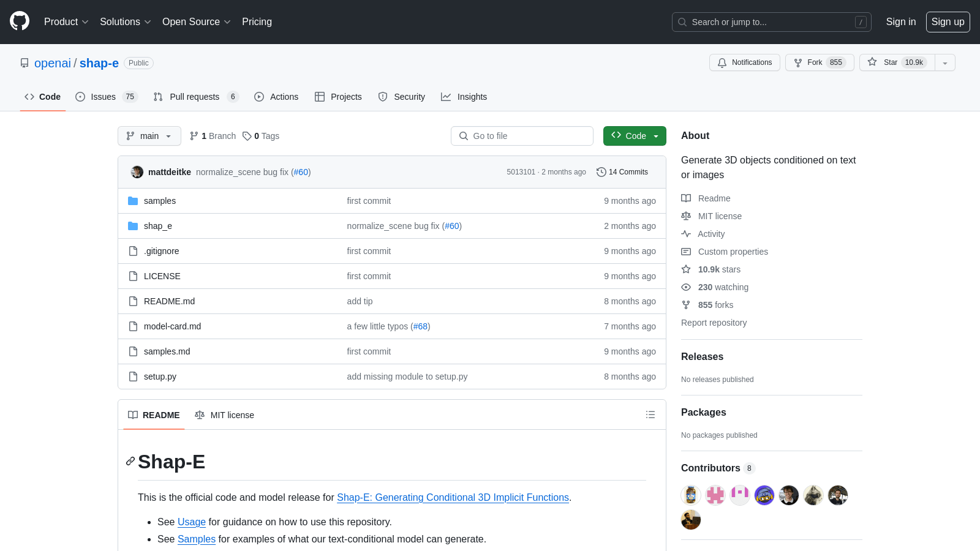
Task: Click the repository icon before openai
Action: click(x=24, y=63)
